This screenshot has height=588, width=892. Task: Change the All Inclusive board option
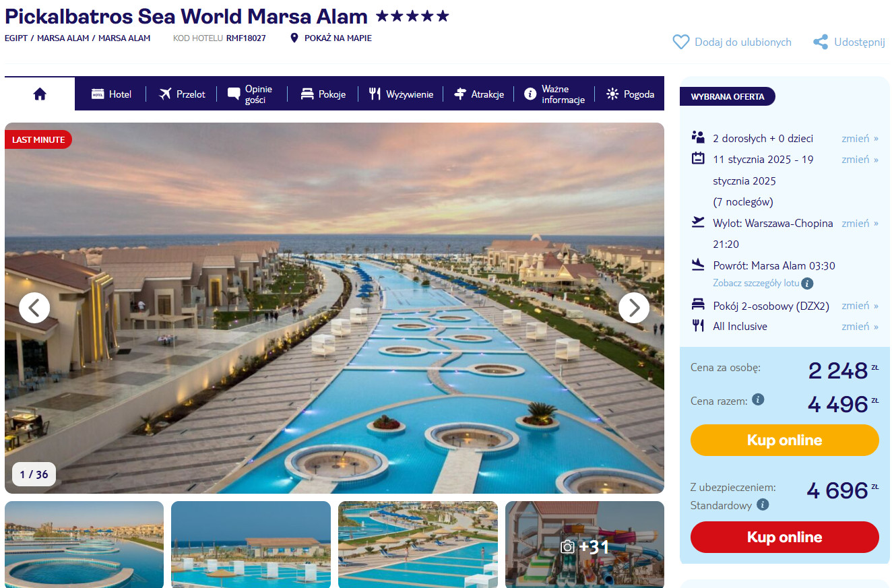point(860,326)
